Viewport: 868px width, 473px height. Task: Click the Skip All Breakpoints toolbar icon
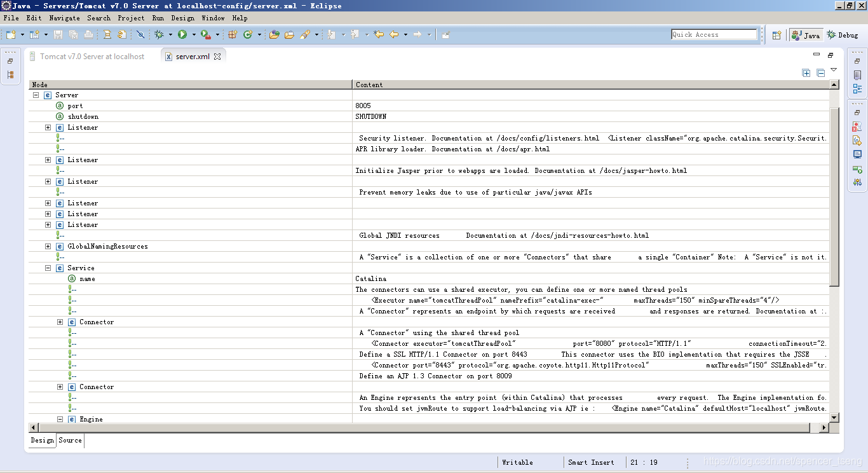(140, 34)
